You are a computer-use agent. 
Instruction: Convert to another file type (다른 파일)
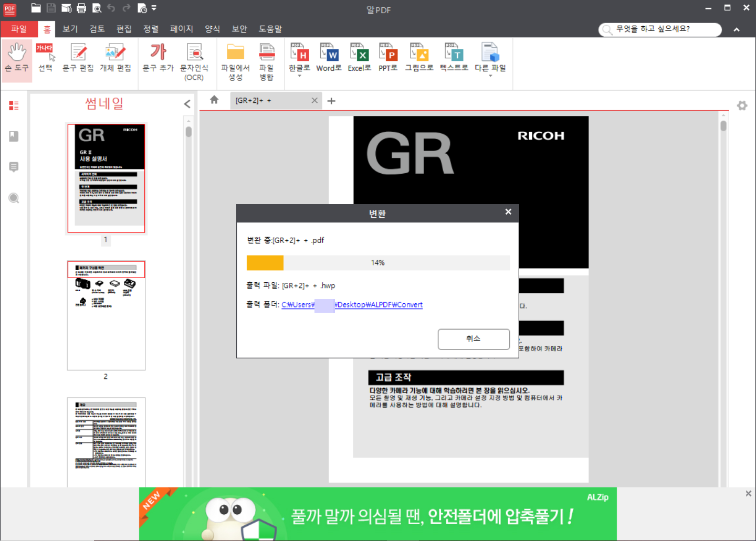pyautogui.click(x=490, y=59)
